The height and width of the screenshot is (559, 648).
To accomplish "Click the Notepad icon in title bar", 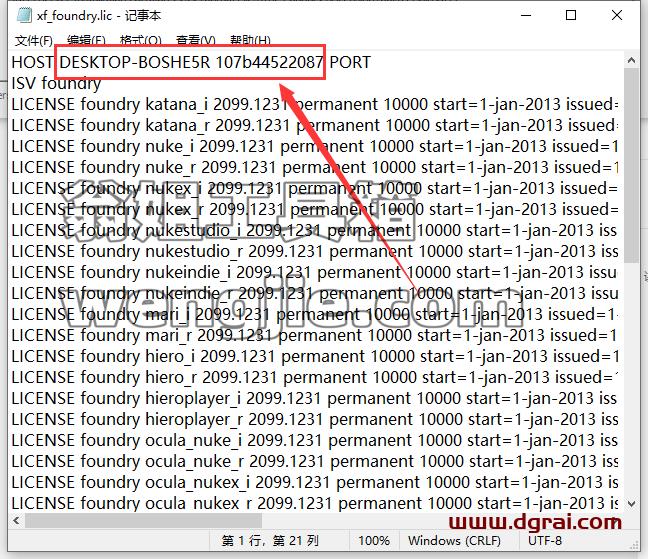I will pyautogui.click(x=24, y=15).
